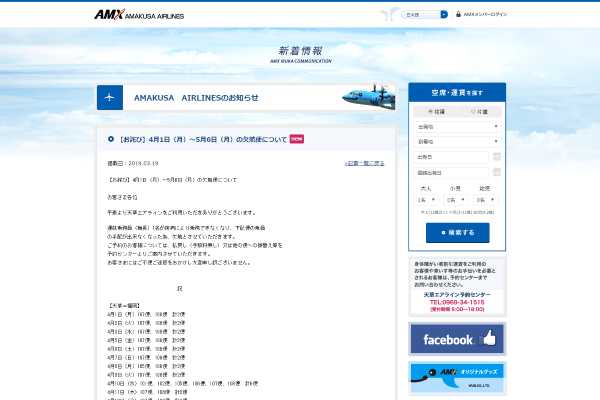Image resolution: width=600 pixels, height=400 pixels.
Task: Go back to the article list link
Action: tap(364, 163)
